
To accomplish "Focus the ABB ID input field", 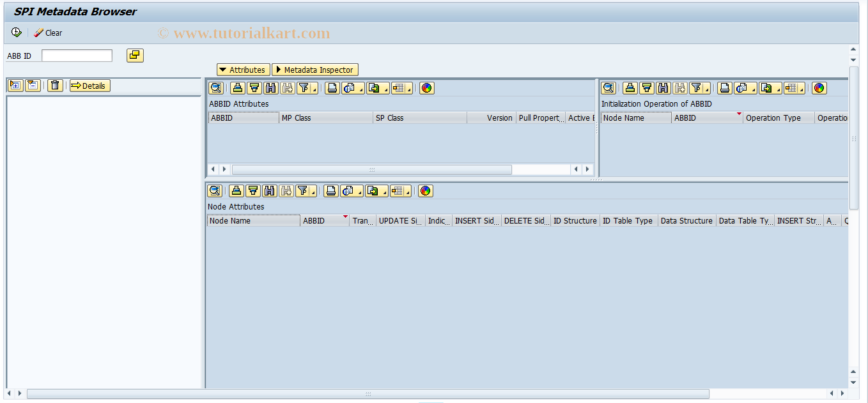I will point(77,56).
